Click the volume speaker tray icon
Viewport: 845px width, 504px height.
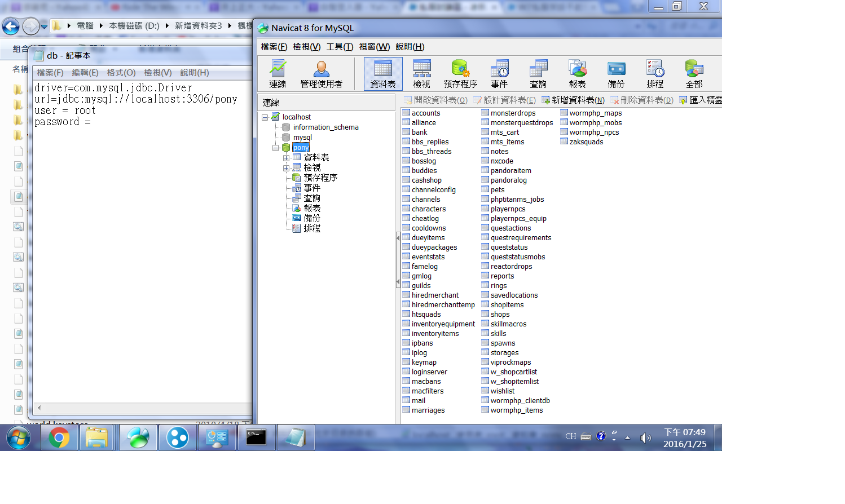[645, 437]
